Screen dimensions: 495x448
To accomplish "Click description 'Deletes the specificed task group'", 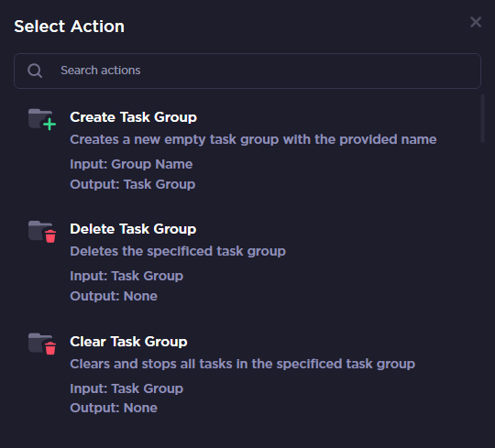I will (178, 251).
